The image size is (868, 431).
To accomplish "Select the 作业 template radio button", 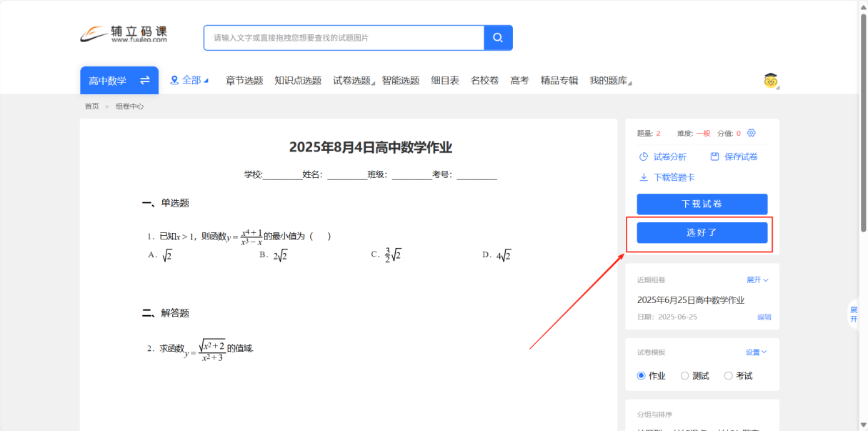I will [x=641, y=375].
